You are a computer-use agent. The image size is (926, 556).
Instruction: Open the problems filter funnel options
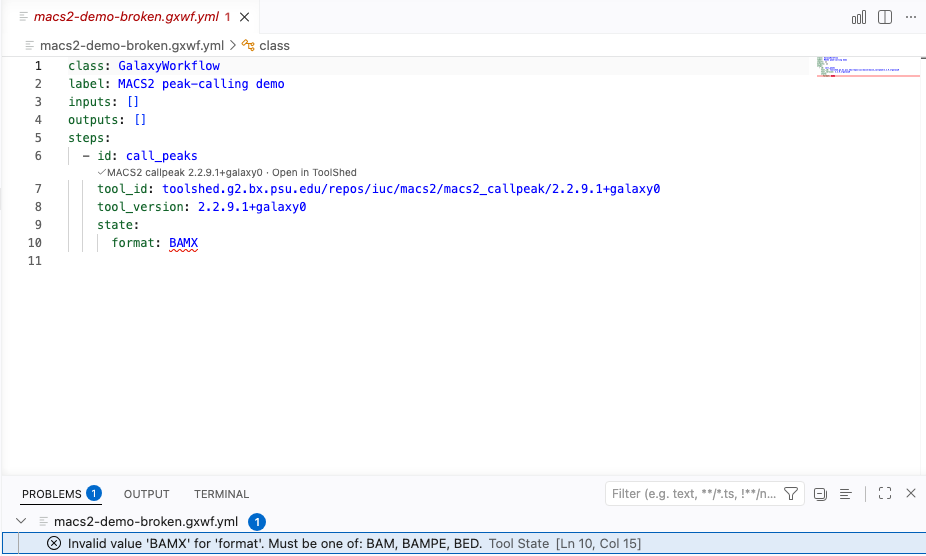791,494
